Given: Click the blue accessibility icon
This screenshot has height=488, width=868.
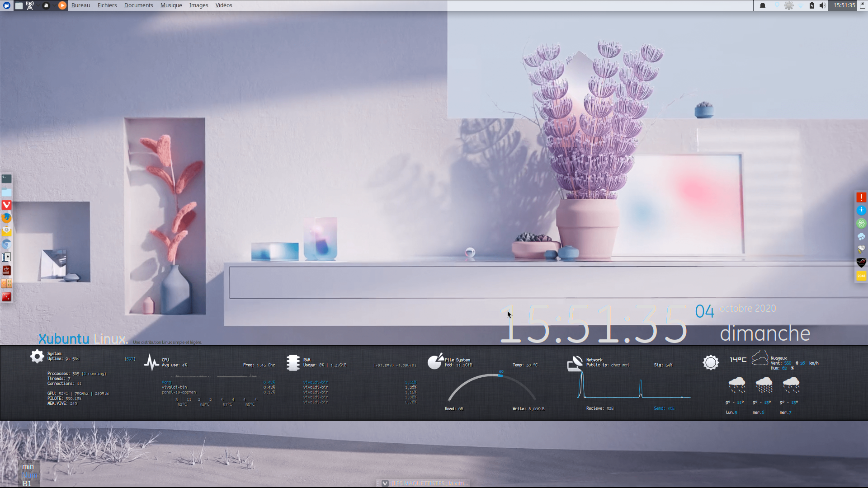Looking at the screenshot, I should pos(861,211).
